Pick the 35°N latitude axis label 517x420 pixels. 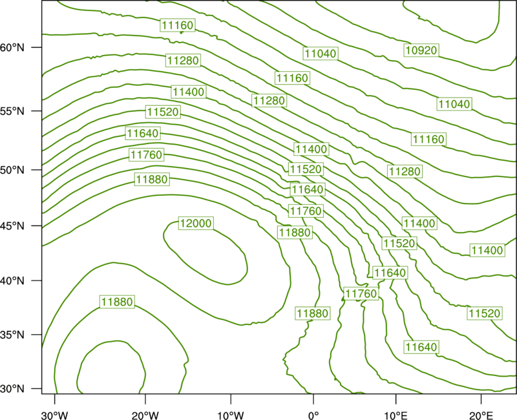[x=12, y=335]
